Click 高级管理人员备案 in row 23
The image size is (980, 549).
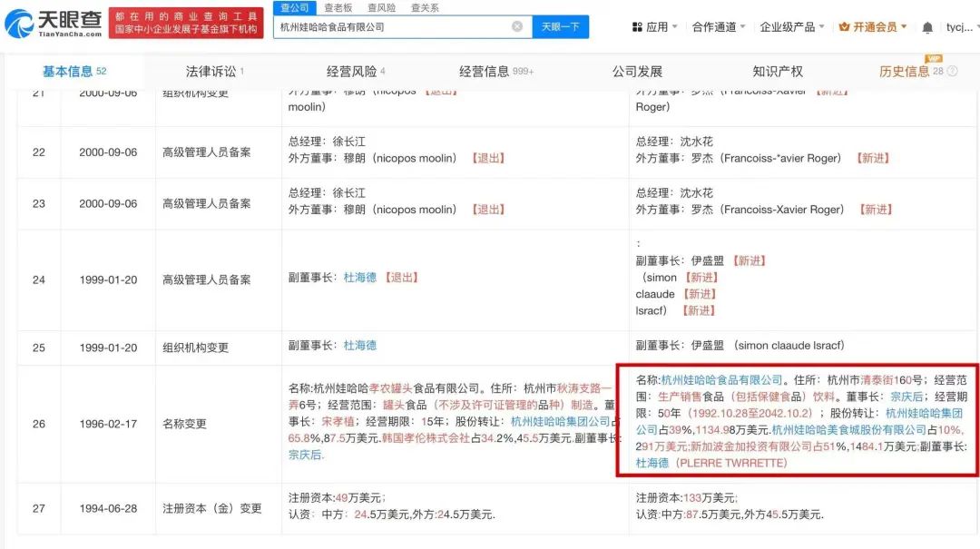[206, 203]
